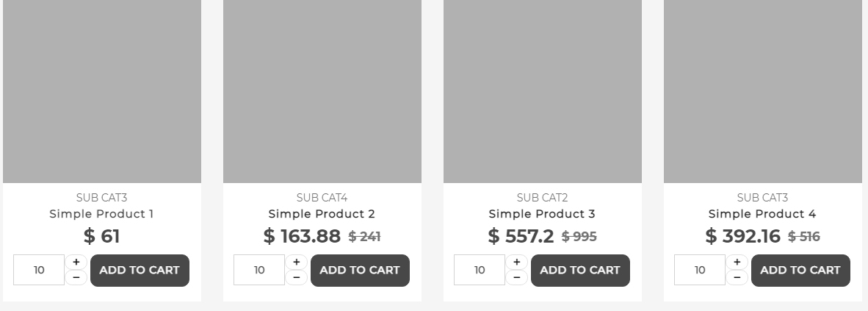Screen dimensions: 868x311
Task: Decrease quantity for Simple Product 4
Action: pyautogui.click(x=737, y=277)
